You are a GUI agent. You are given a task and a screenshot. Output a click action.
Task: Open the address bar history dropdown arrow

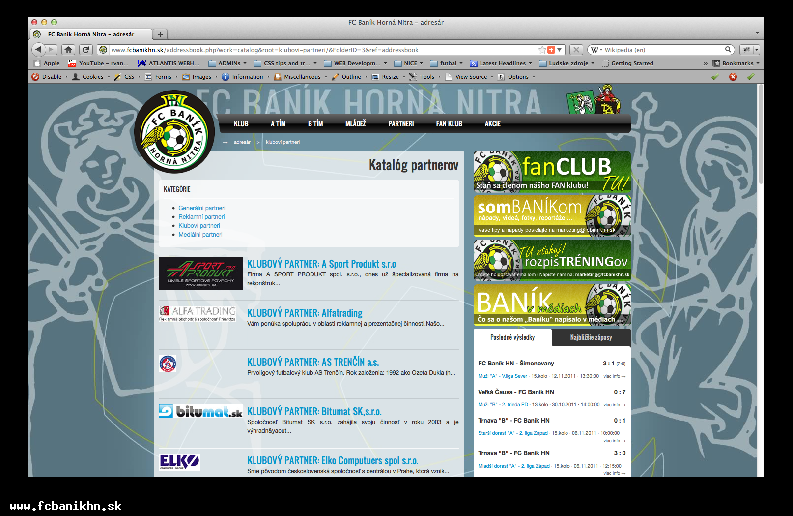pyautogui.click(x=559, y=50)
